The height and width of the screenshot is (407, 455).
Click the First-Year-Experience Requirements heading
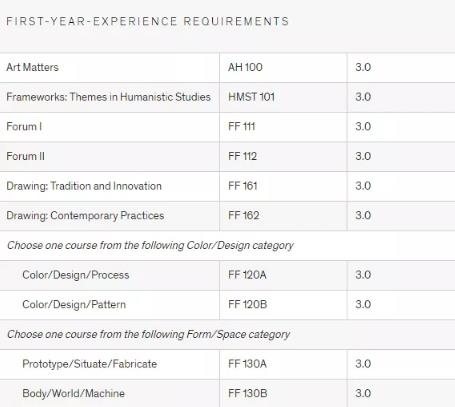pos(147,22)
